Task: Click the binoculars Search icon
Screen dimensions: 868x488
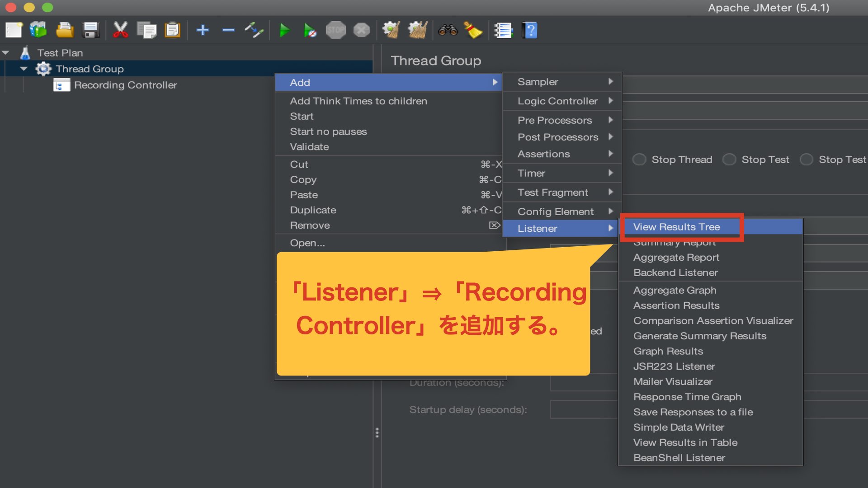Action: (448, 30)
